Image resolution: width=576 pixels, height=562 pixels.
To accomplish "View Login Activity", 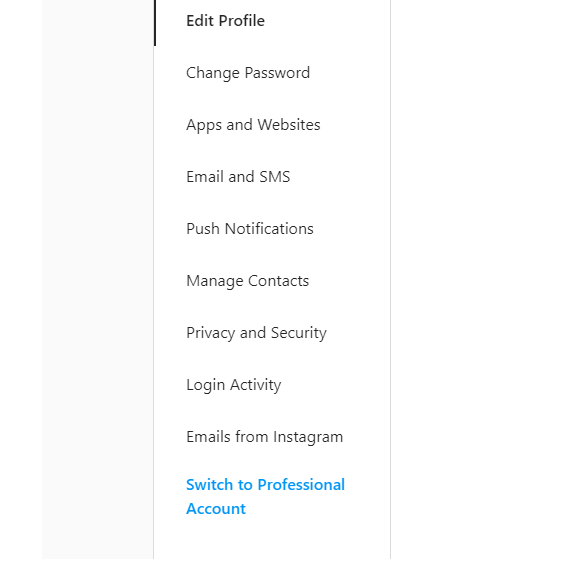I will pyautogui.click(x=272, y=385).
